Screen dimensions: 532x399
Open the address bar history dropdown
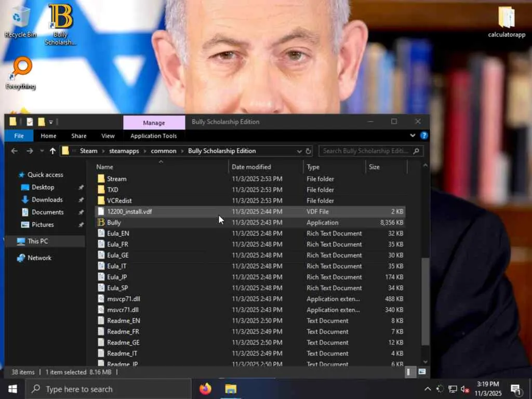[299, 151]
